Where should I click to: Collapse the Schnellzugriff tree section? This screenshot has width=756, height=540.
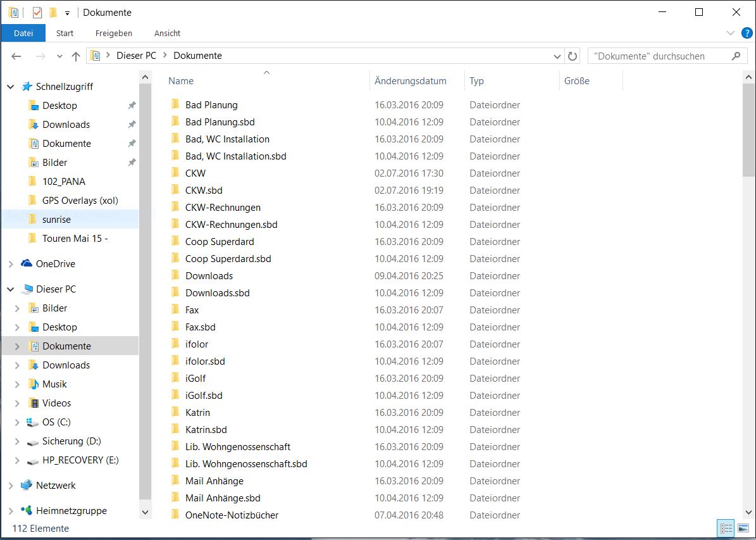[x=11, y=87]
